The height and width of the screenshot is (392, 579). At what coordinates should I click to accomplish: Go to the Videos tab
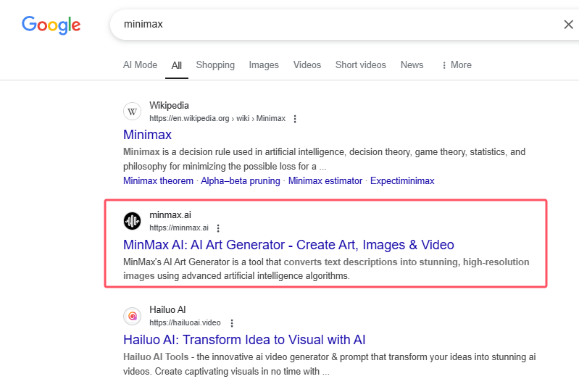(307, 65)
